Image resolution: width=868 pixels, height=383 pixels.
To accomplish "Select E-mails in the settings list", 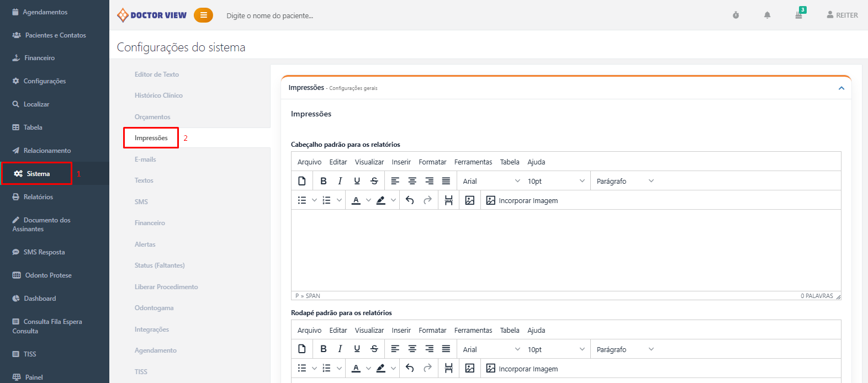I will [x=145, y=159].
